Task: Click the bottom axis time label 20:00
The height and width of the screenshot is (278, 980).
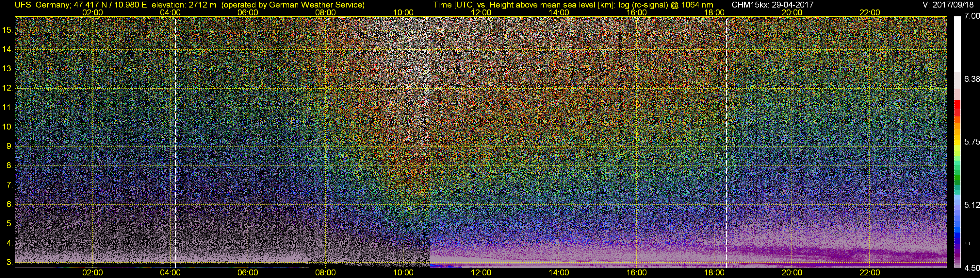Action: coord(792,273)
